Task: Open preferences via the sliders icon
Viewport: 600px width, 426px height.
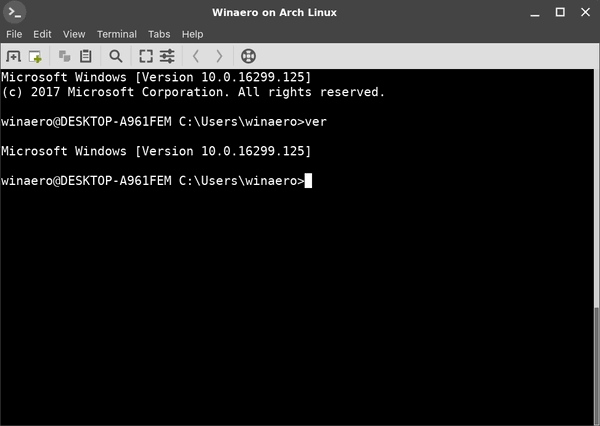Action: click(167, 56)
